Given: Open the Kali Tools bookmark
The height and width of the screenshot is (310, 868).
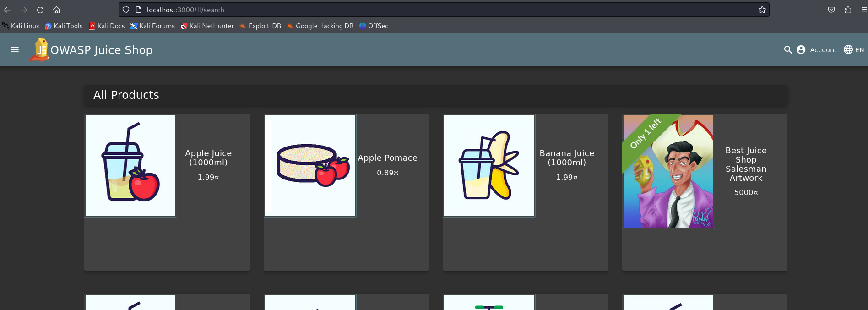Looking at the screenshot, I should tap(64, 26).
